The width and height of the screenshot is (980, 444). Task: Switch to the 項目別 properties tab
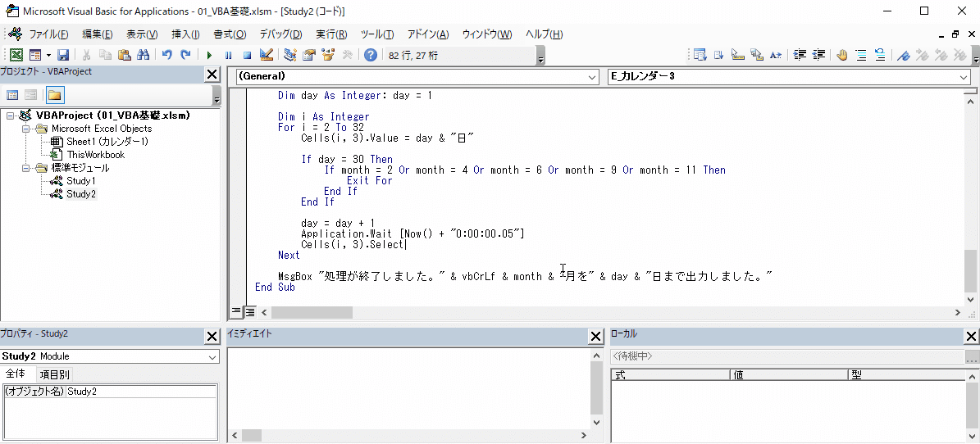click(54, 374)
